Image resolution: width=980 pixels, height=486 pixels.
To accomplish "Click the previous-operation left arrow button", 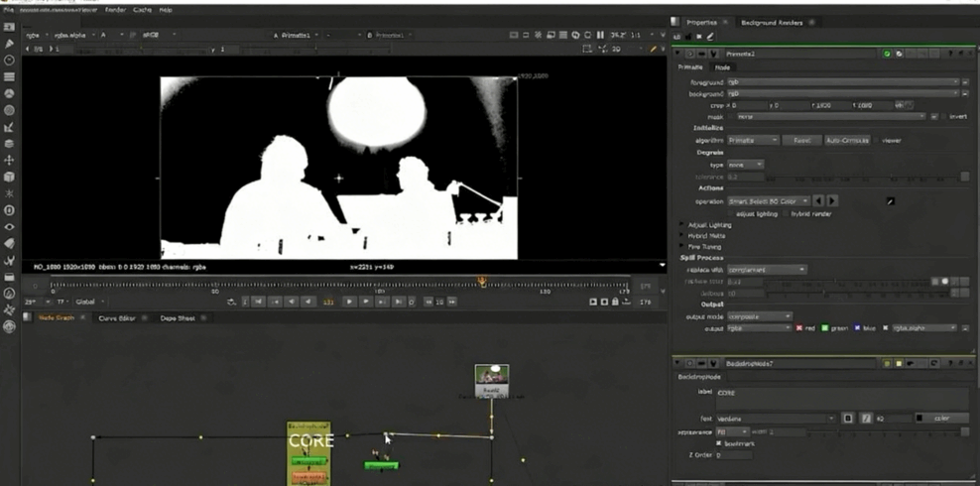I will [819, 201].
